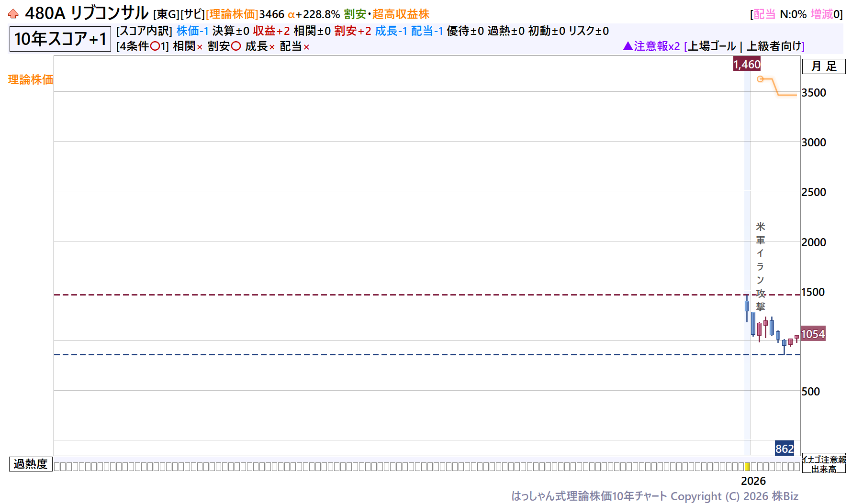Viewport: 852px width, 504px height.
Task: Click the イナゴ注意報 出来高 box
Action: point(824,463)
